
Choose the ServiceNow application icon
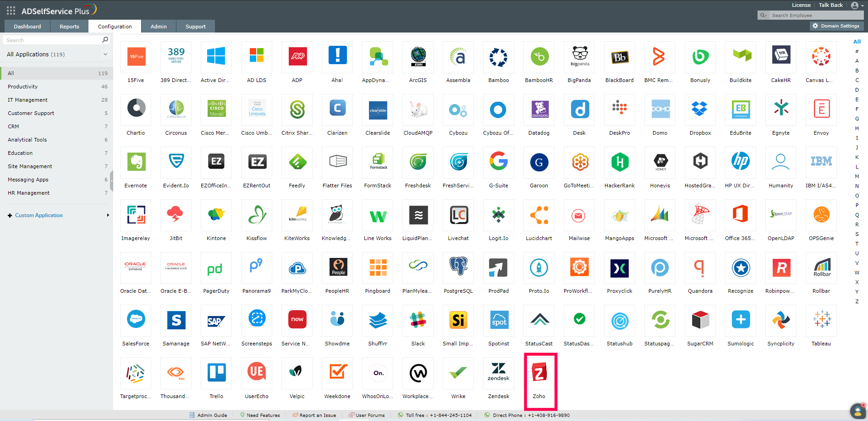point(297,320)
